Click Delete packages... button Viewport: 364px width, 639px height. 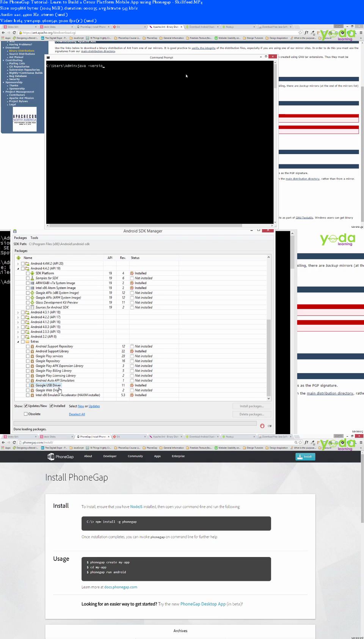251,414
